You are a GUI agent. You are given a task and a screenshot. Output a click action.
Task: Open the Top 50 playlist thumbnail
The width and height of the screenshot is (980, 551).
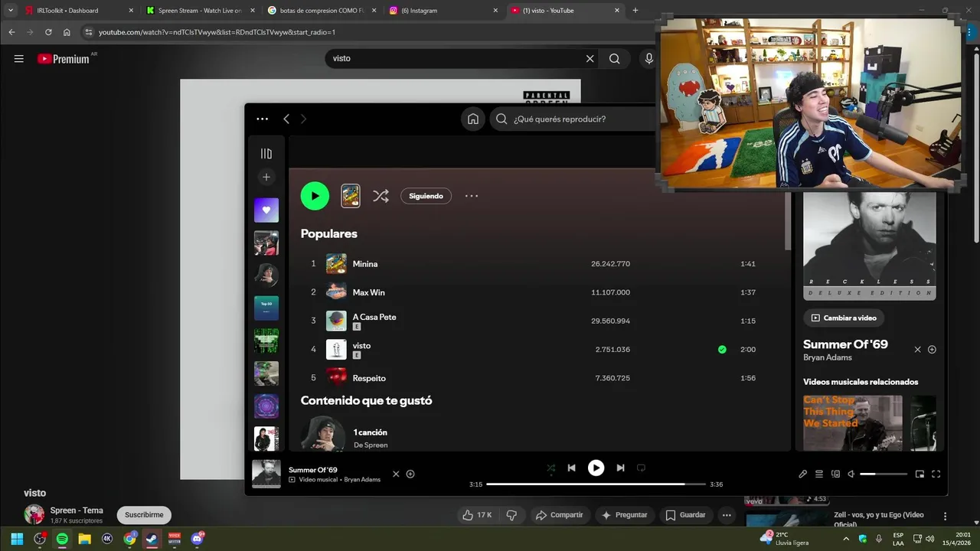[x=266, y=308]
